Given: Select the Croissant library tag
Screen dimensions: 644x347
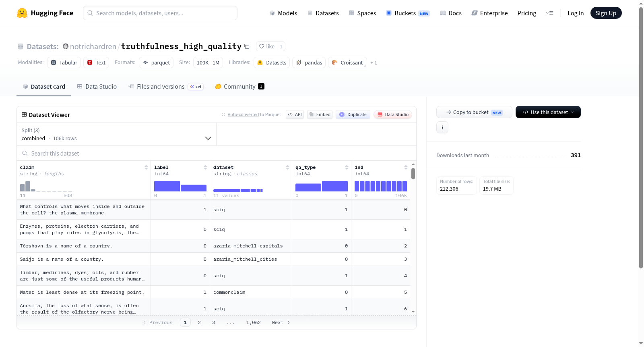Looking at the screenshot, I should click(347, 62).
